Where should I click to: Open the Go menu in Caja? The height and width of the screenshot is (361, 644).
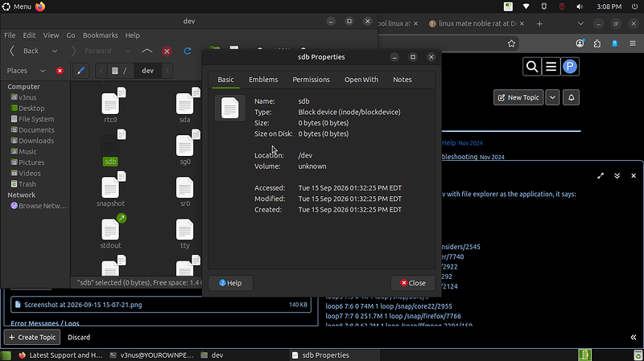[x=71, y=35]
